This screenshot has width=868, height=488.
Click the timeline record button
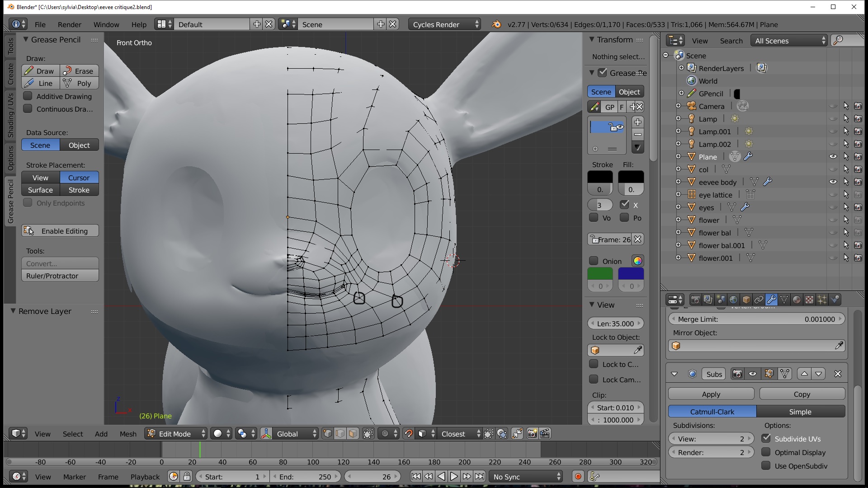(x=578, y=477)
